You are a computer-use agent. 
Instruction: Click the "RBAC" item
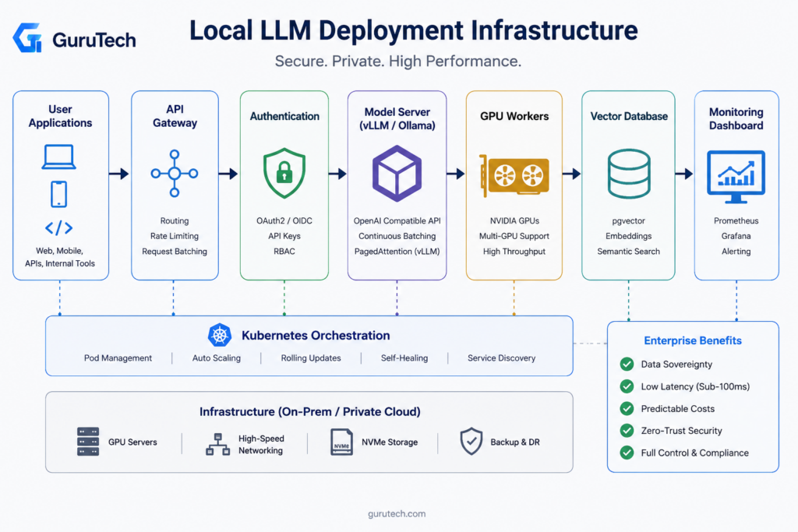point(284,252)
